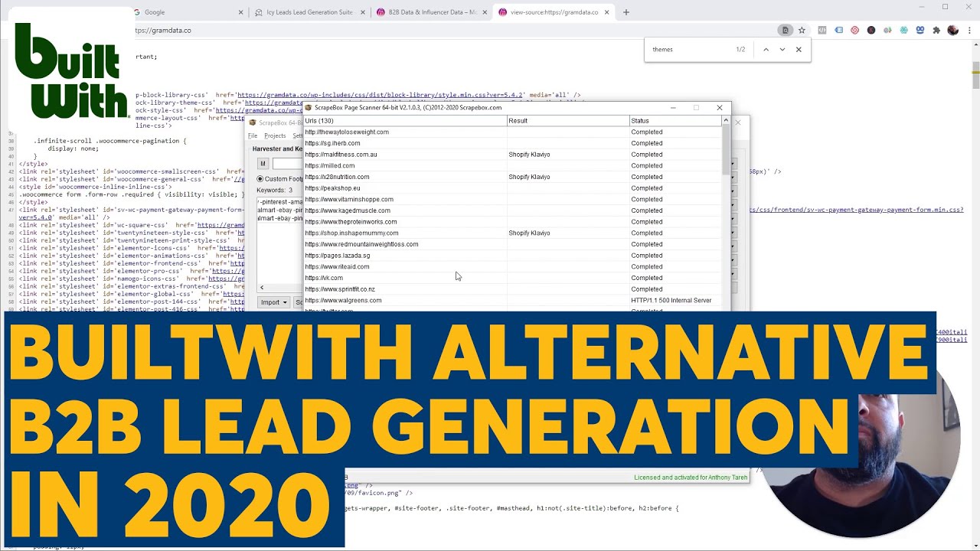980x551 pixels.
Task: Select the Custom Footprint radio button
Action: click(260, 179)
